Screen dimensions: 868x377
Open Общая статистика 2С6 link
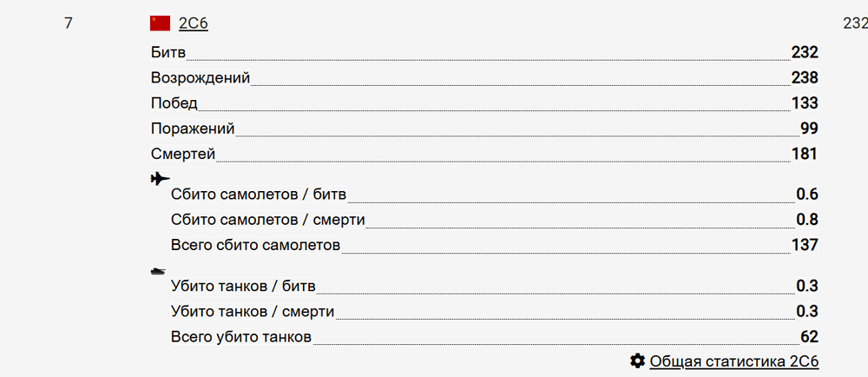click(x=734, y=361)
